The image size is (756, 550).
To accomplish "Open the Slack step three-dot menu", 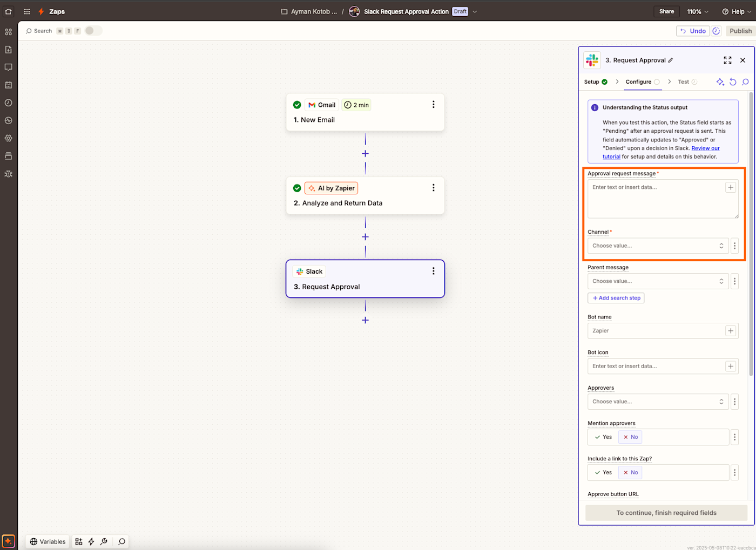I will click(x=433, y=271).
